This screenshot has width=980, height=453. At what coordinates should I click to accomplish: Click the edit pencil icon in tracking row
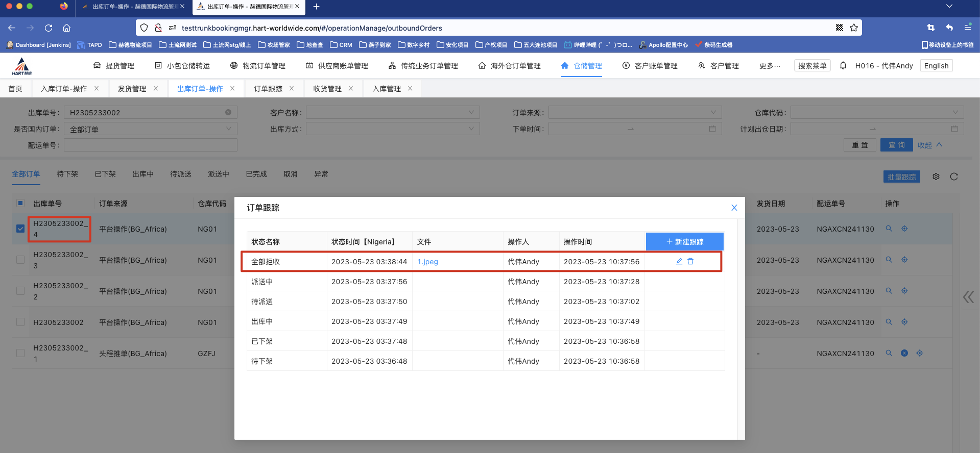679,261
